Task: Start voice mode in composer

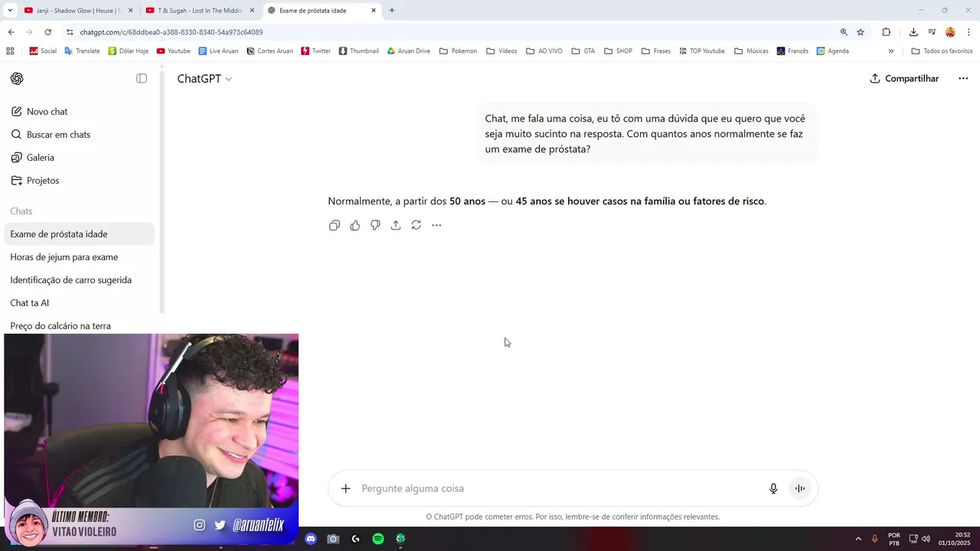Action: tap(799, 488)
